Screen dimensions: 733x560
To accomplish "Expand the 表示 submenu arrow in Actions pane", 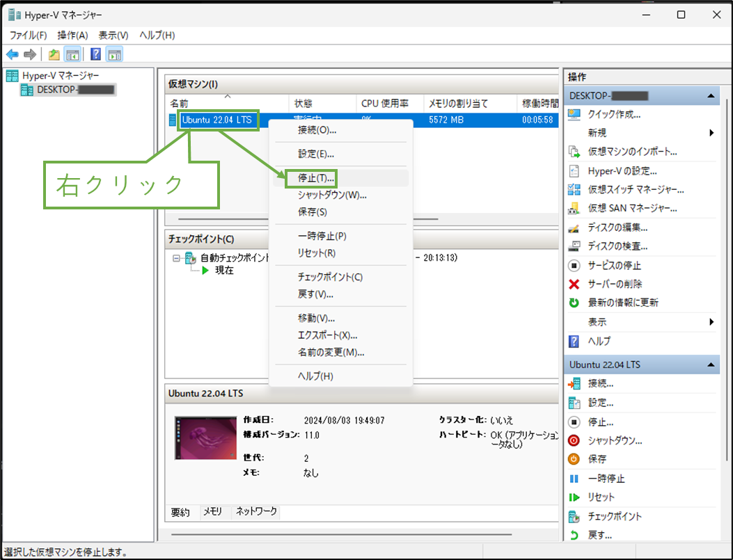I will tap(711, 322).
